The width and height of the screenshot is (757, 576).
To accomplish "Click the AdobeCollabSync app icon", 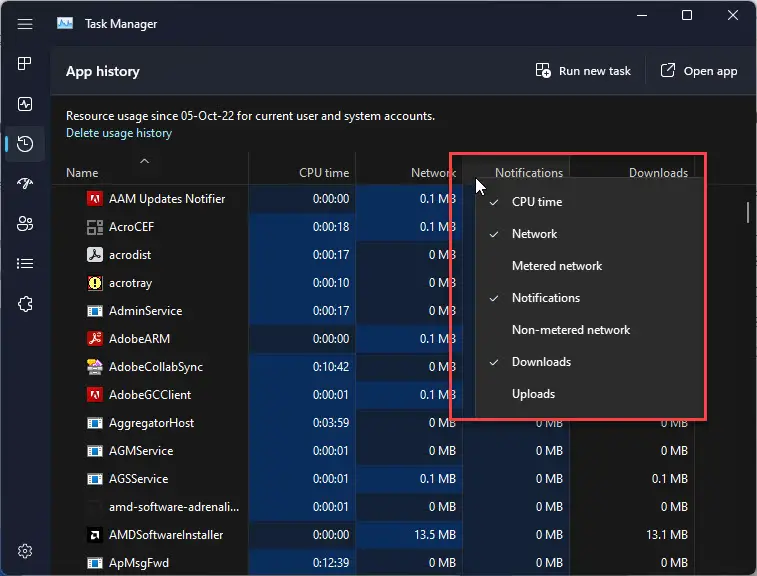I will pyautogui.click(x=95, y=366).
